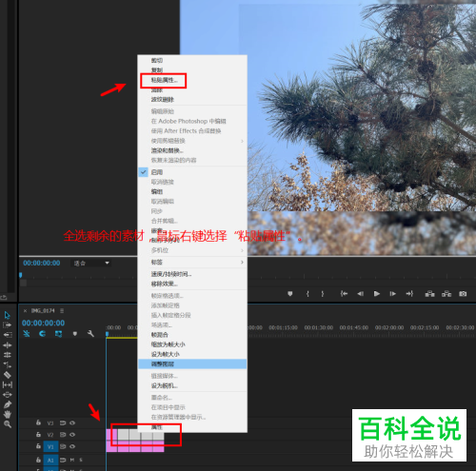Export frame with camera icon
This screenshot has height=471, width=476.
[463, 294]
